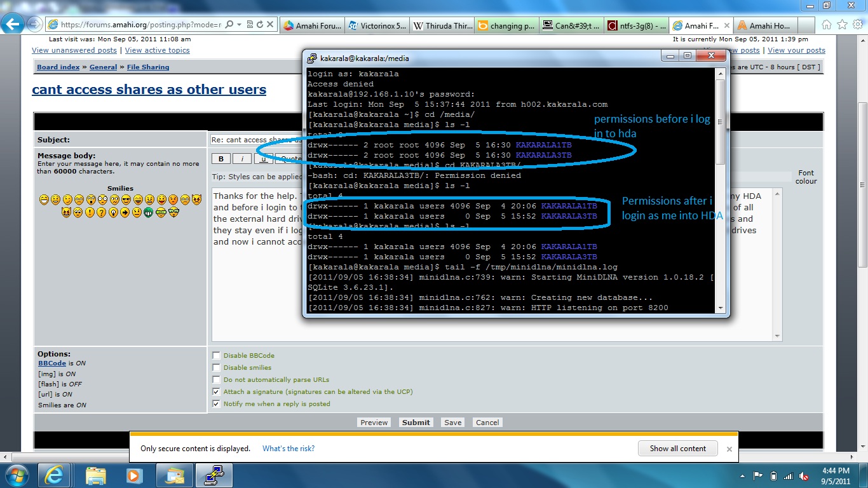Refresh the page using the address bar icon
The image size is (868, 488).
[261, 24]
